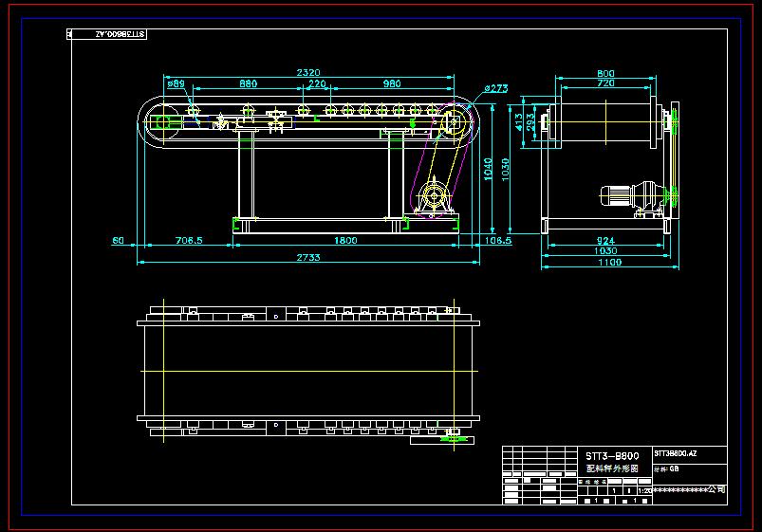Click the ø273 pulley diameter label

pyautogui.click(x=495, y=89)
